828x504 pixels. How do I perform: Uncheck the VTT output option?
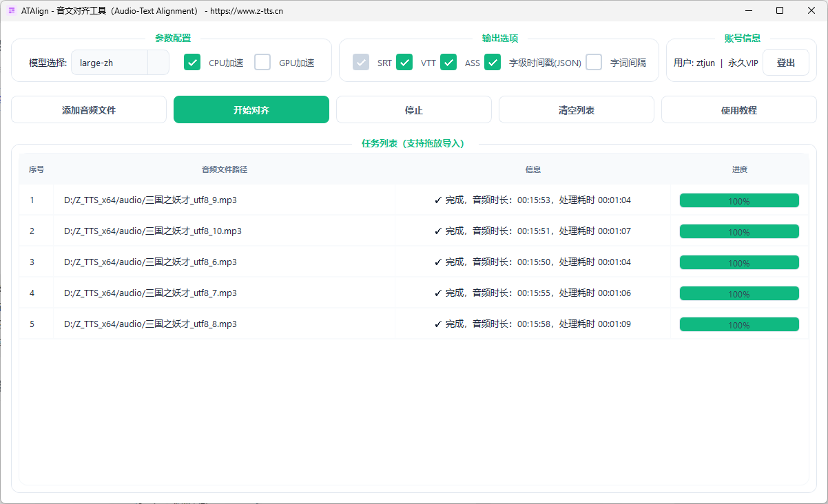404,63
